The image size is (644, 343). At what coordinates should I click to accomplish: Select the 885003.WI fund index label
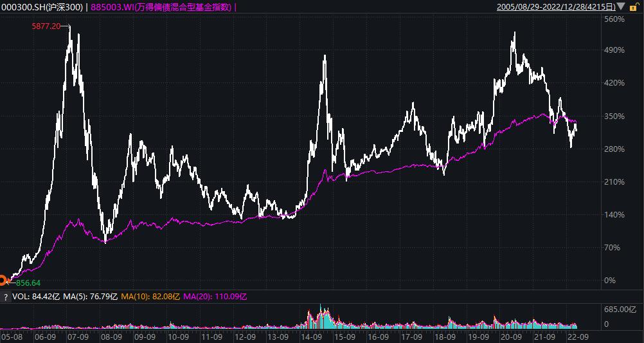161,6
